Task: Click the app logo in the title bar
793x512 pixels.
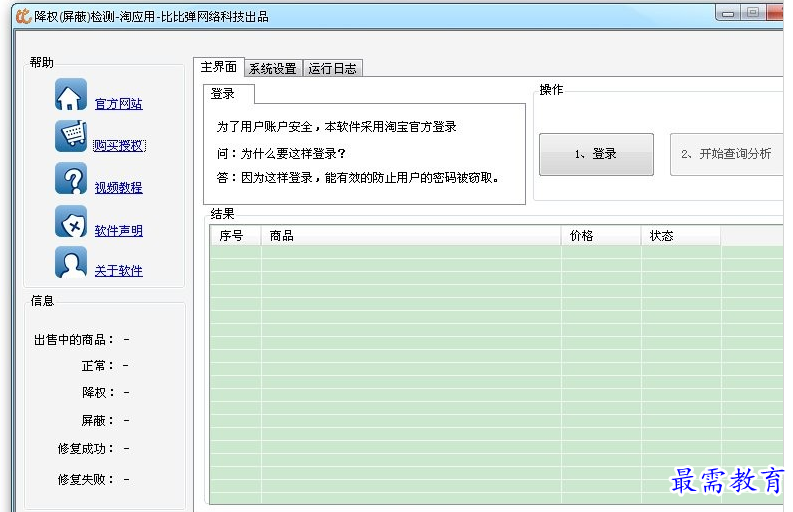Action: tap(23, 16)
